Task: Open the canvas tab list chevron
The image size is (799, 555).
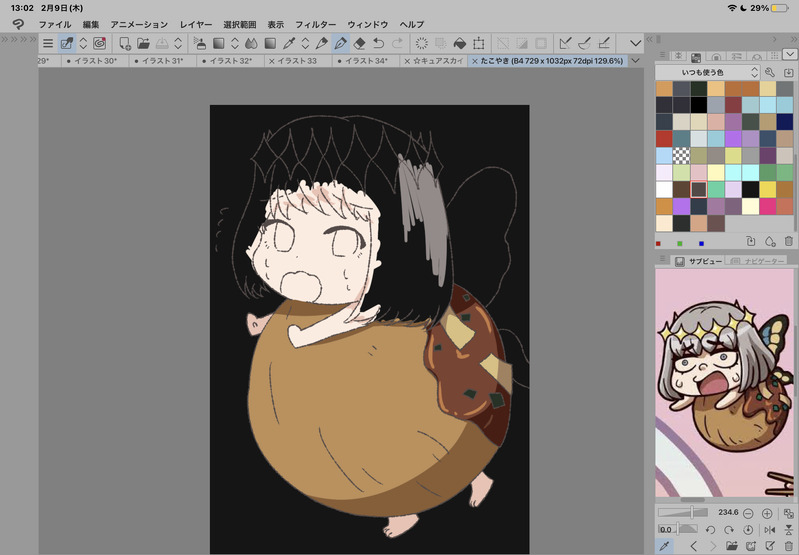Action: click(635, 61)
